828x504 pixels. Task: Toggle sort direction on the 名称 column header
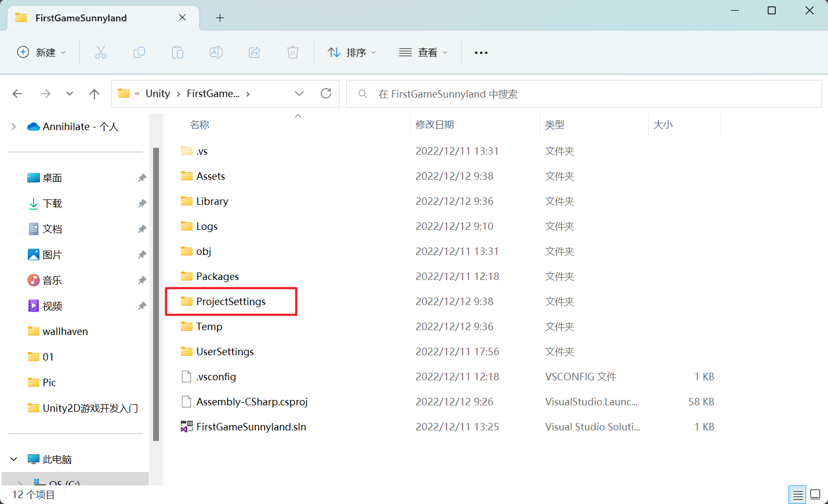pyautogui.click(x=199, y=124)
